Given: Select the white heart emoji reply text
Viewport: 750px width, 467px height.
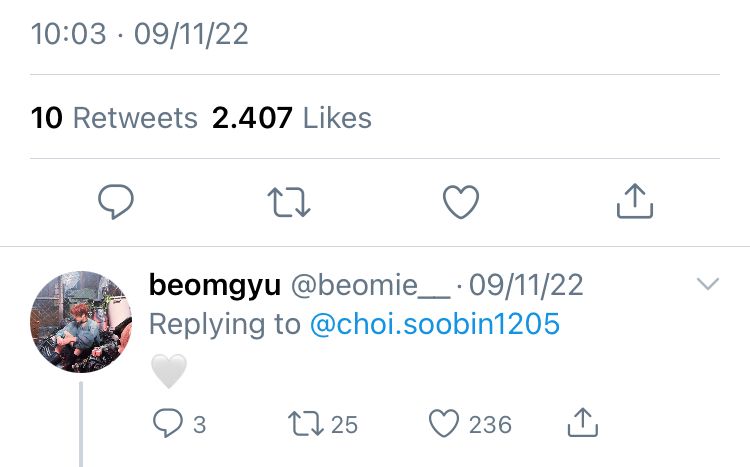Looking at the screenshot, I should [169, 372].
